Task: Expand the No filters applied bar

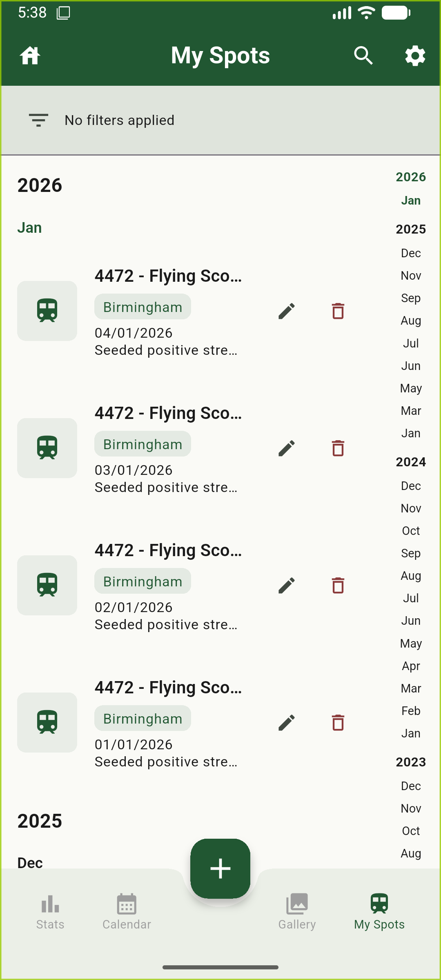Action: click(x=120, y=120)
